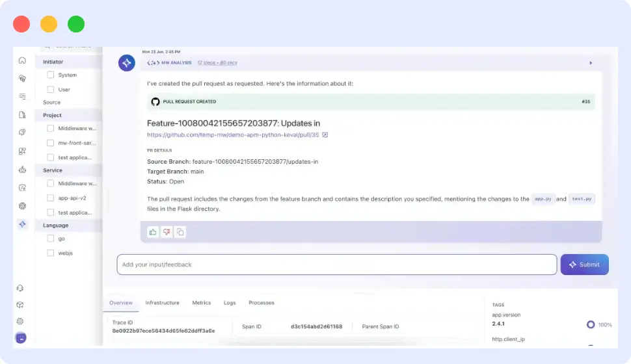The height and width of the screenshot is (364, 631).
Task: Open the robot icon in left sidebar
Action: point(22,170)
